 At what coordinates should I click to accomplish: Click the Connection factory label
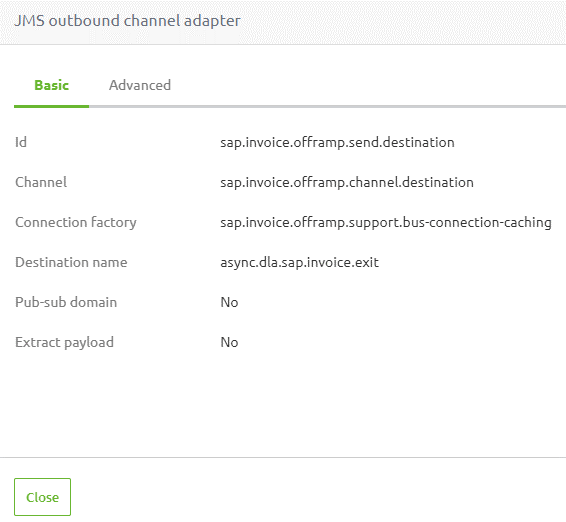click(76, 223)
